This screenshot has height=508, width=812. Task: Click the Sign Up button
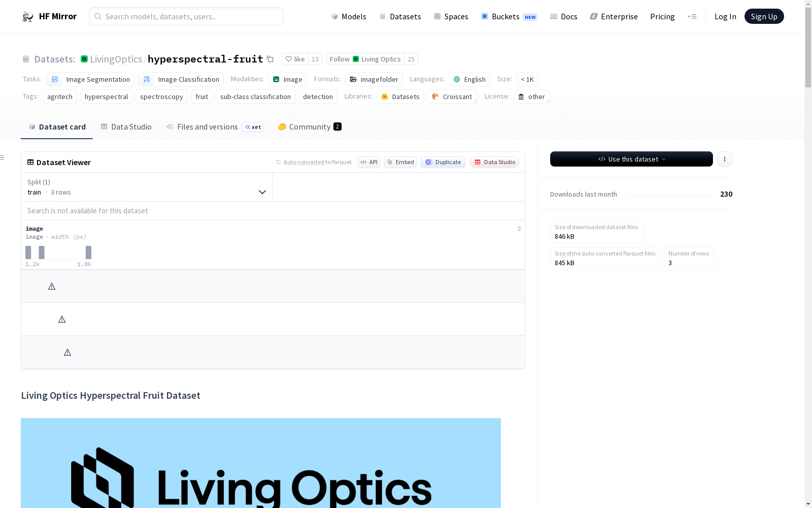point(764,16)
